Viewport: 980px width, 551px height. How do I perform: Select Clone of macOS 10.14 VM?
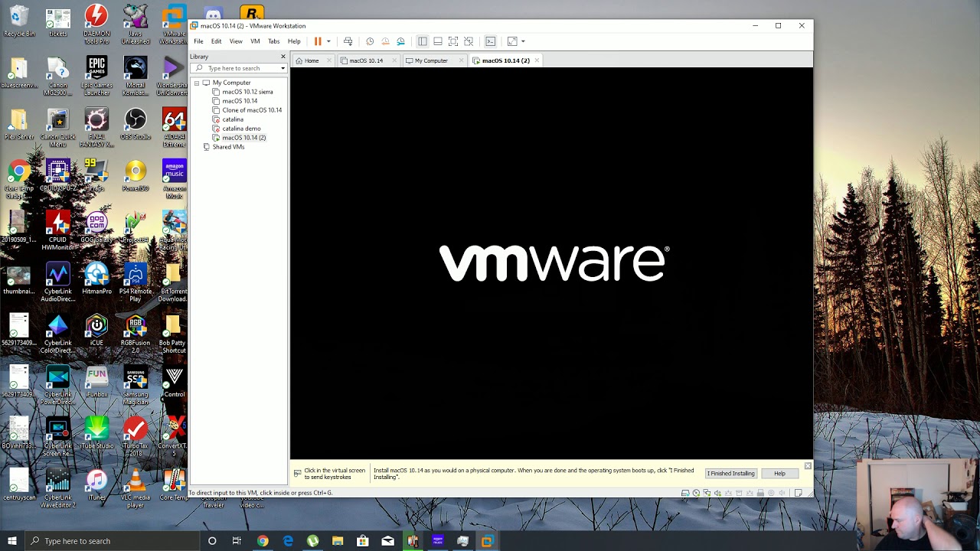coord(252,110)
